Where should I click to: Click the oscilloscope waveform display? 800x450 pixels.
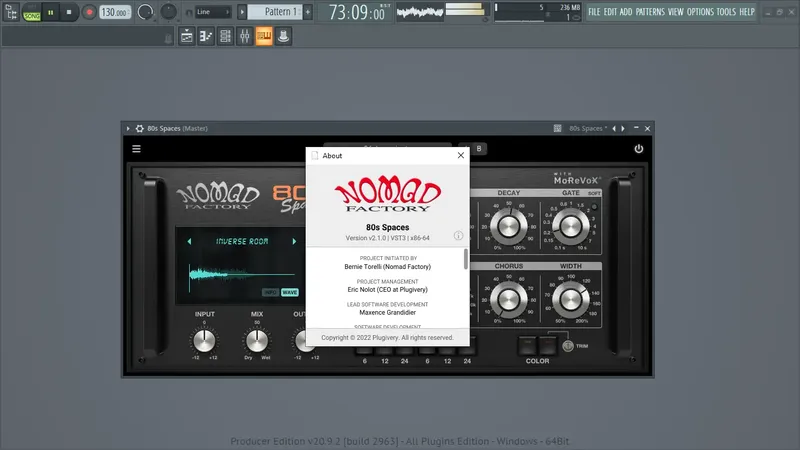(420, 12)
